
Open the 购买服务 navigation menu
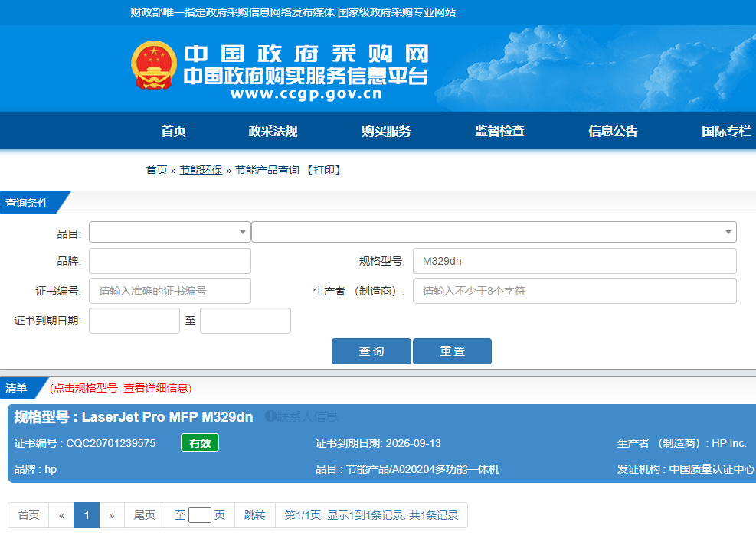click(x=386, y=131)
